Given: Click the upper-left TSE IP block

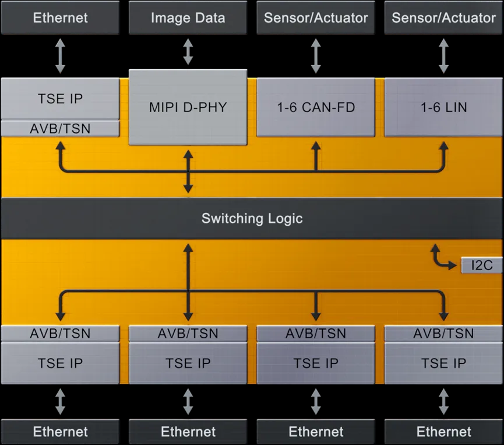Looking at the screenshot, I should 60,99.
